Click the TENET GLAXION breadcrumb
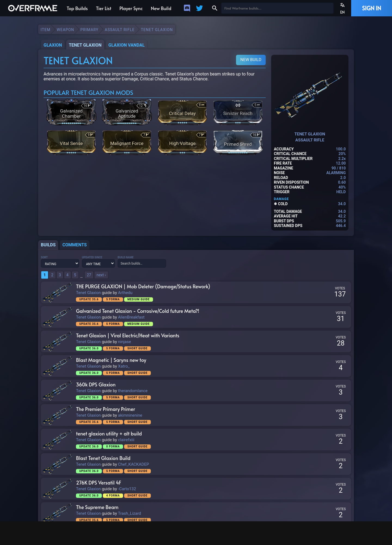 tap(157, 29)
